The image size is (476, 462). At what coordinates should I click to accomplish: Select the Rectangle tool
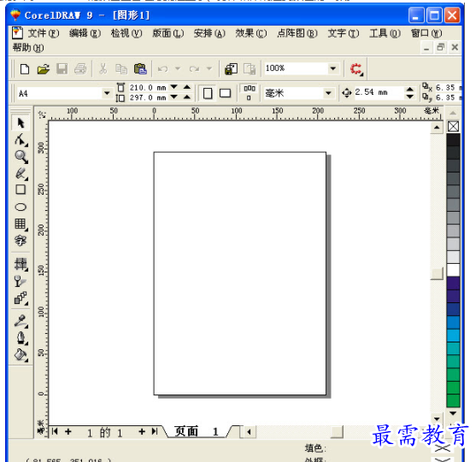(x=21, y=190)
